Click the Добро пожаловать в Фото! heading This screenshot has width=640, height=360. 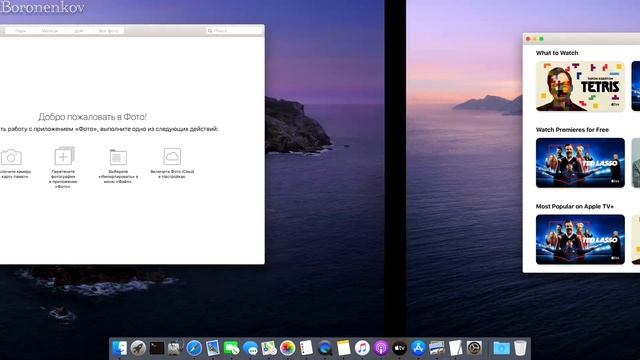tap(92, 117)
